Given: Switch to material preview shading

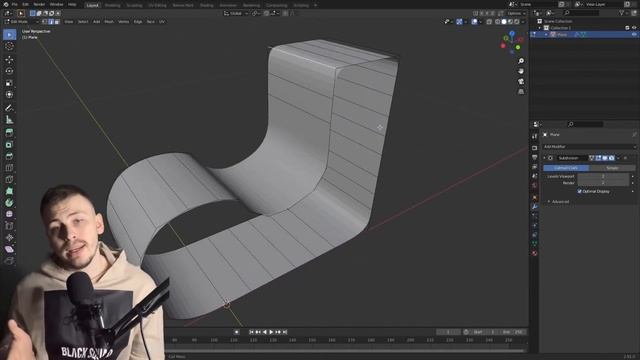Looking at the screenshot, I should pos(510,22).
